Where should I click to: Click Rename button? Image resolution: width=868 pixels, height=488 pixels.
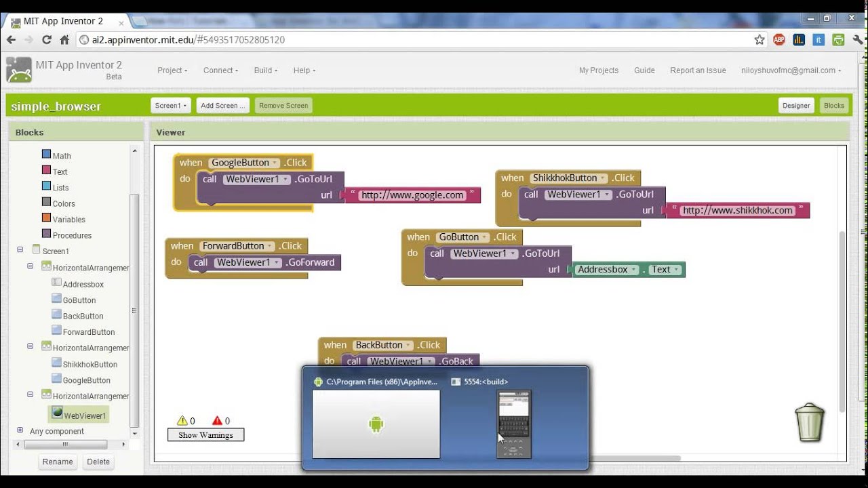click(58, 462)
